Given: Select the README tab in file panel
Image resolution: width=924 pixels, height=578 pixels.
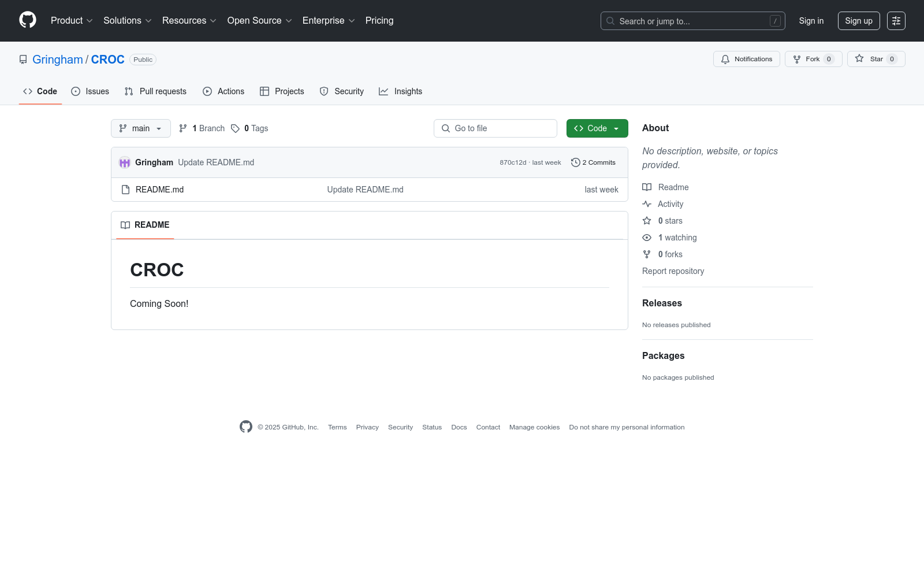Looking at the screenshot, I should (145, 225).
